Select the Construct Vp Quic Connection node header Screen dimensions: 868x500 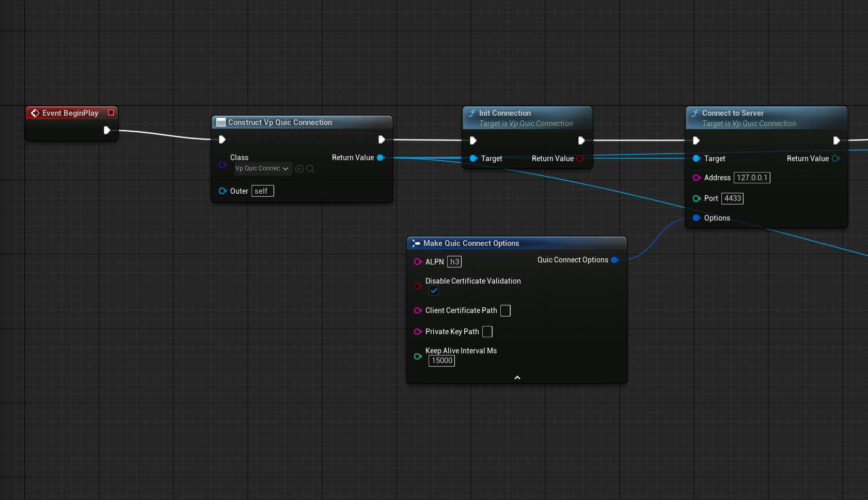280,122
